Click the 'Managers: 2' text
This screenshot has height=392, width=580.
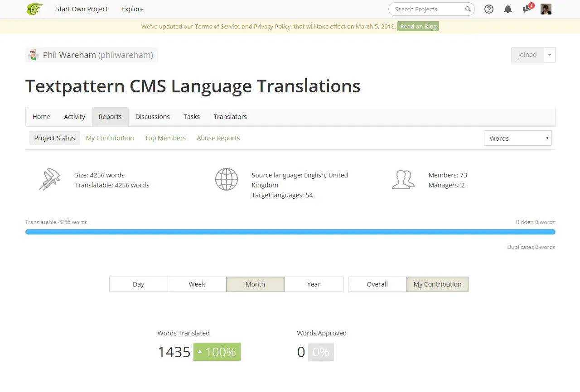(446, 185)
